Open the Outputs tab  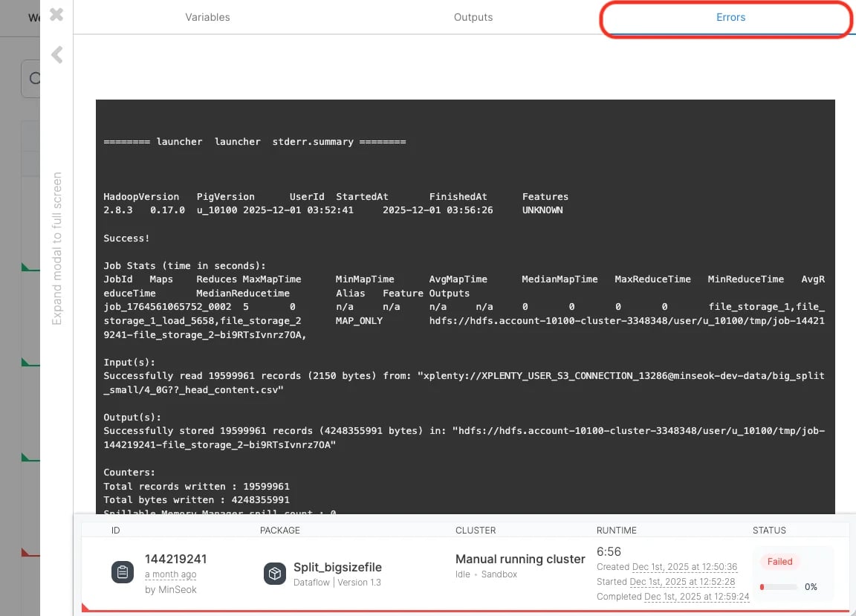click(473, 17)
